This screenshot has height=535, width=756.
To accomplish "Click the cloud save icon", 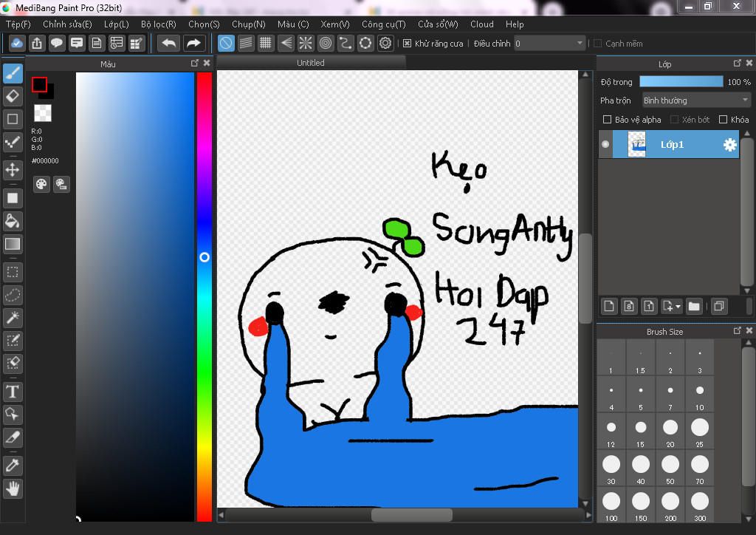I will tap(16, 44).
